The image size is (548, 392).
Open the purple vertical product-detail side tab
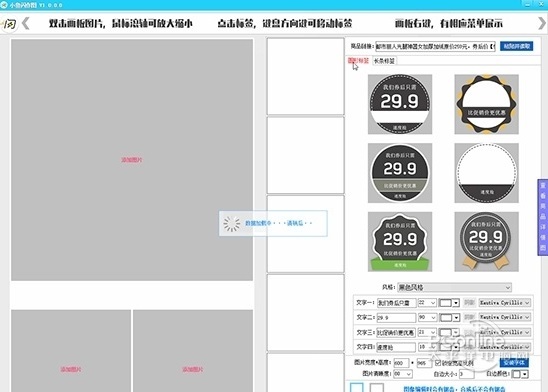coord(543,217)
